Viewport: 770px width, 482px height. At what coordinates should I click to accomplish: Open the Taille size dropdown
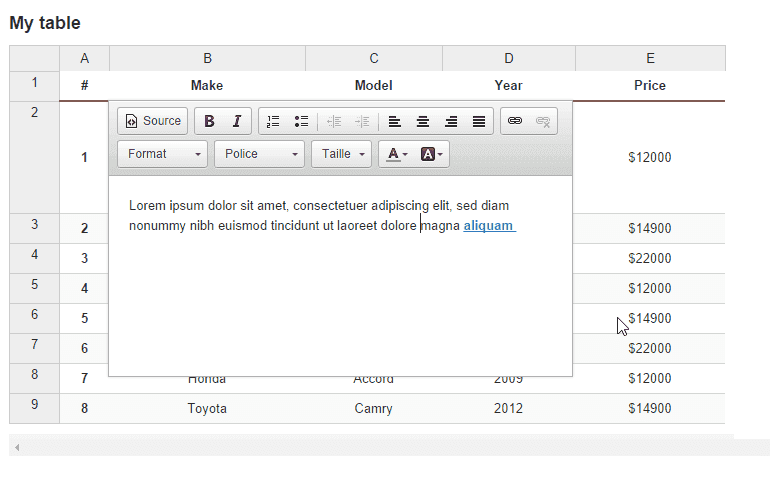pyautogui.click(x=342, y=154)
